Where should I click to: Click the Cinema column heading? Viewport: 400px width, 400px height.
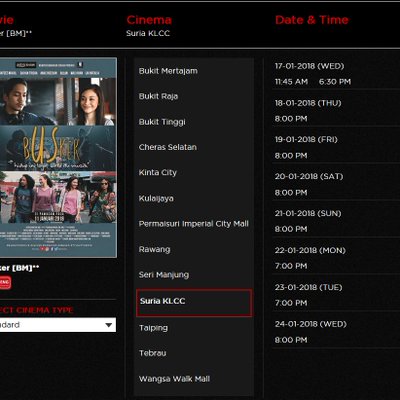tap(149, 20)
